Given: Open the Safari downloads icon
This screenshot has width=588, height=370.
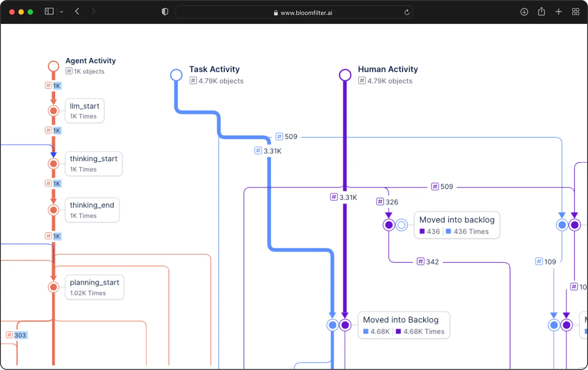Looking at the screenshot, I should coord(524,12).
